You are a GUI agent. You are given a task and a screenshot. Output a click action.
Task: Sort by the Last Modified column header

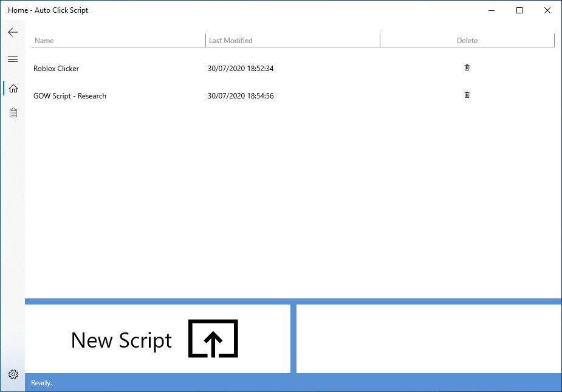pyautogui.click(x=230, y=40)
